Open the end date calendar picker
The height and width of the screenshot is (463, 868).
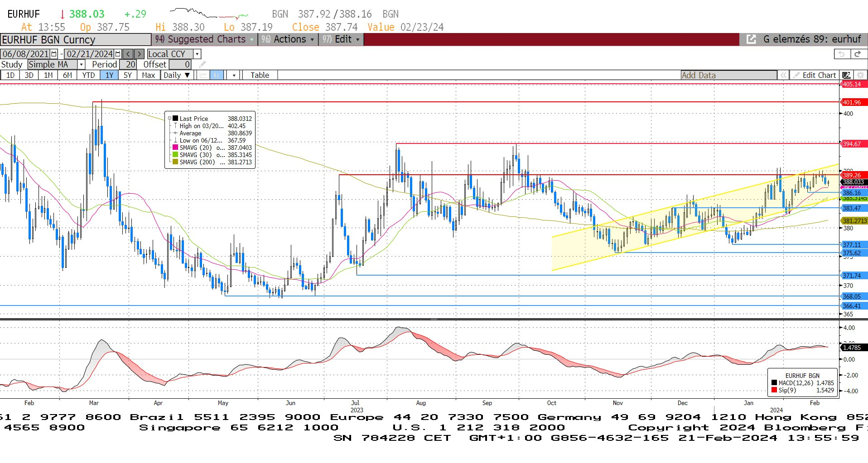coord(118,54)
